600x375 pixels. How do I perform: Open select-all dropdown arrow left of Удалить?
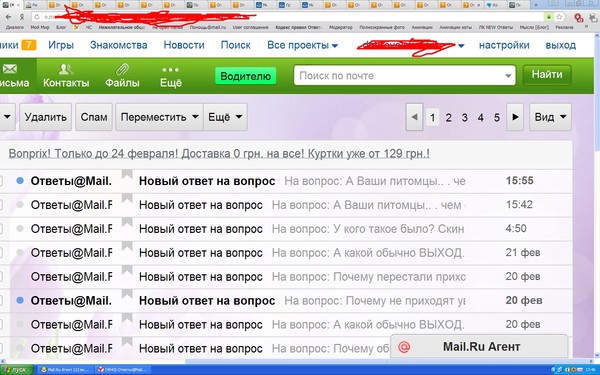click(7, 117)
